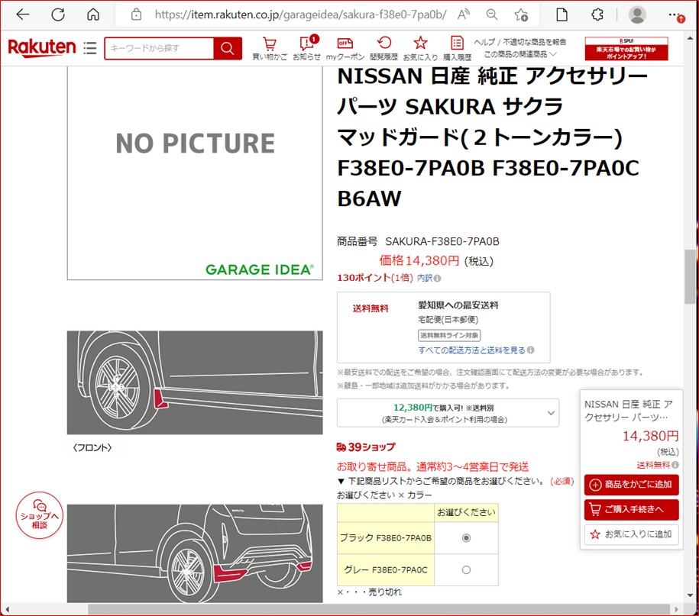Click 商品をかごに追加 button
The height and width of the screenshot is (616, 699).
point(632,485)
